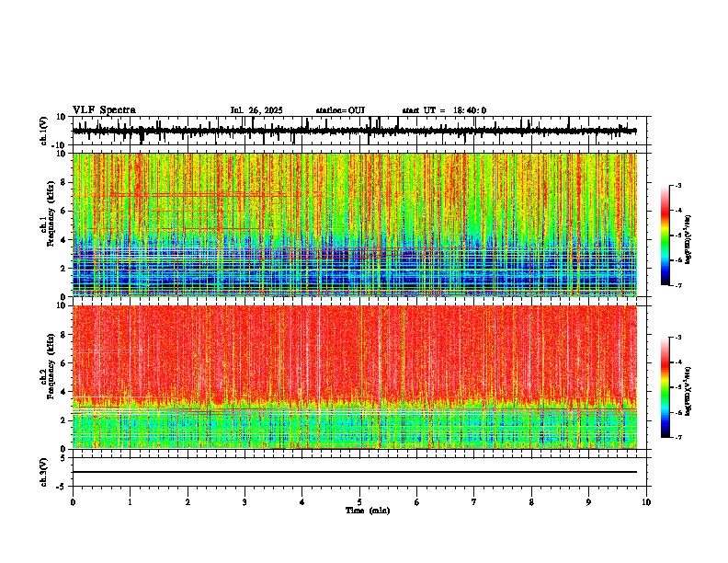728x563 pixels.
Task: Click the "-3" label on the ch.1 colorbar
Action: [677, 186]
